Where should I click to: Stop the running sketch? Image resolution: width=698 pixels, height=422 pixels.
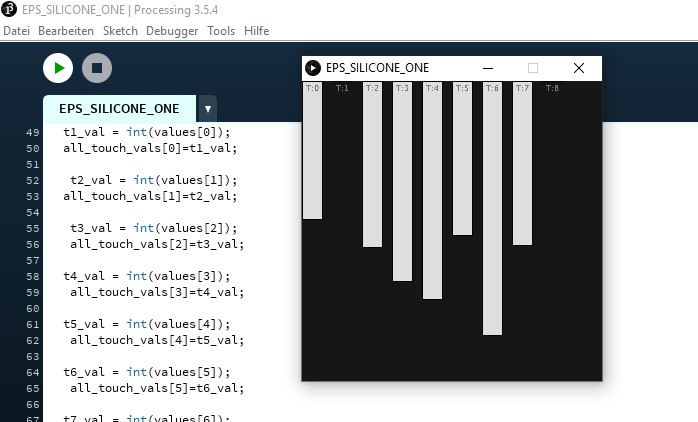point(97,68)
